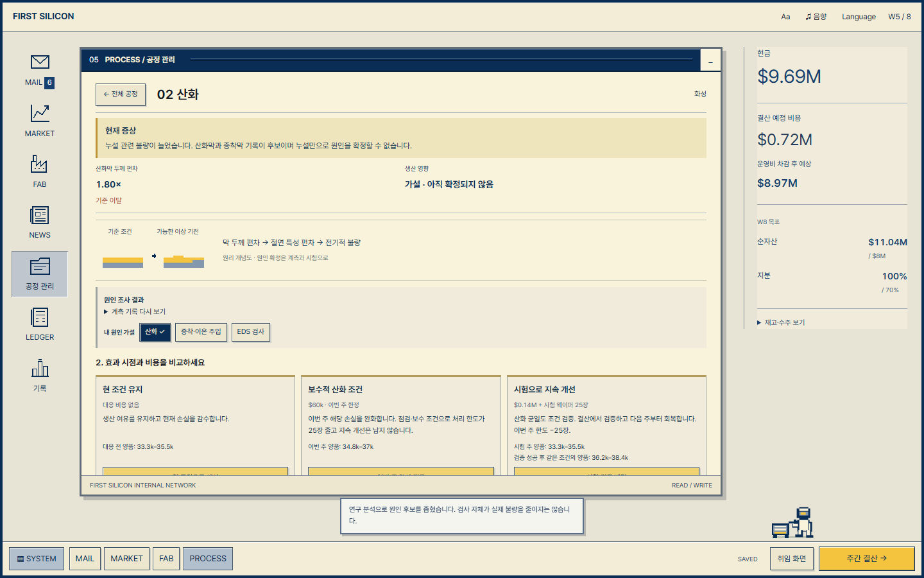This screenshot has height=578, width=924.
Task: Click the 현재 증상 notice banner
Action: [401, 138]
